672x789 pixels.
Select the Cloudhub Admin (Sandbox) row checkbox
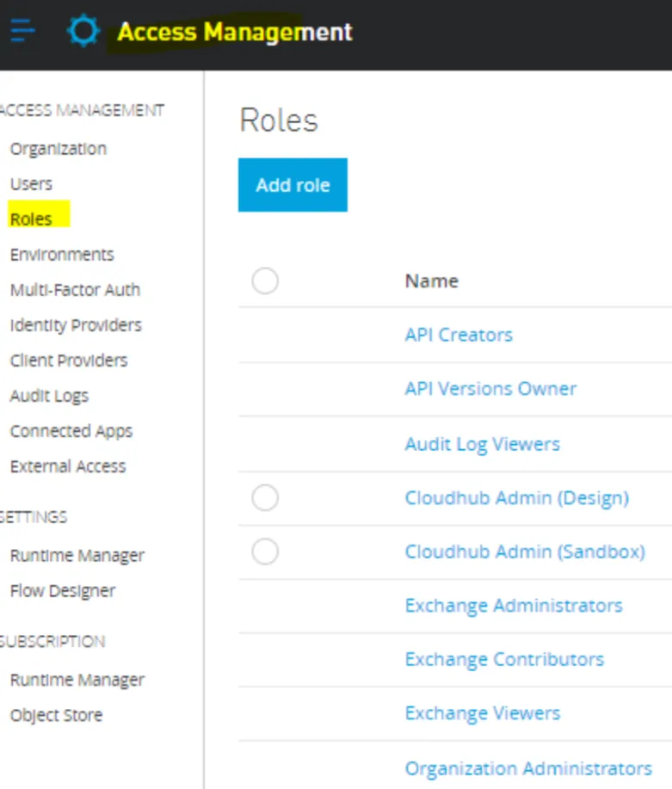[265, 552]
